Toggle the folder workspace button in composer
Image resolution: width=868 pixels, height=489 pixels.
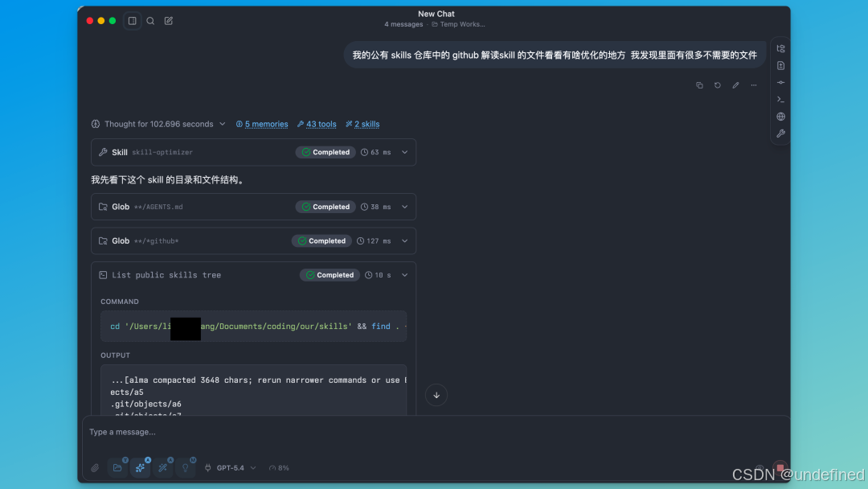[x=117, y=468]
